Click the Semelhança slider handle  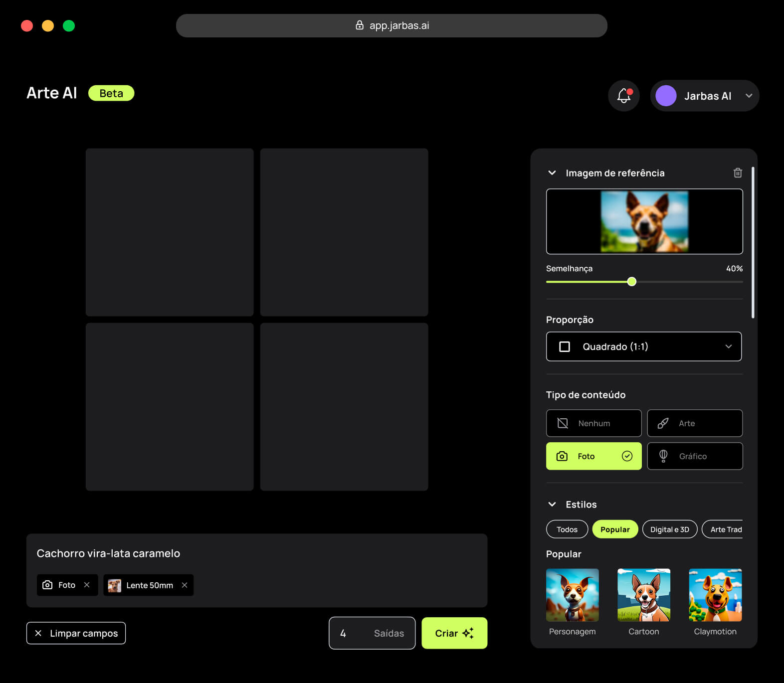[632, 282]
